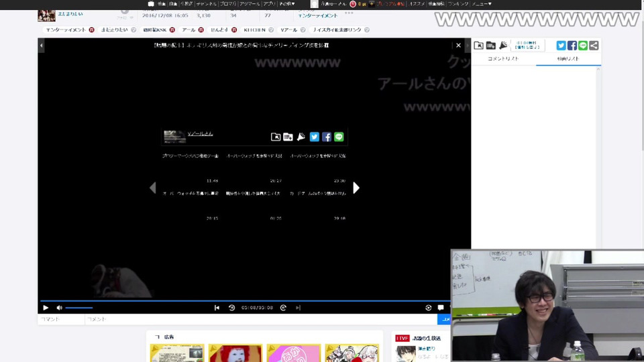This screenshot has width=644, height=362.
Task: Switch to the コメントリスト tab
Action: pos(504,59)
